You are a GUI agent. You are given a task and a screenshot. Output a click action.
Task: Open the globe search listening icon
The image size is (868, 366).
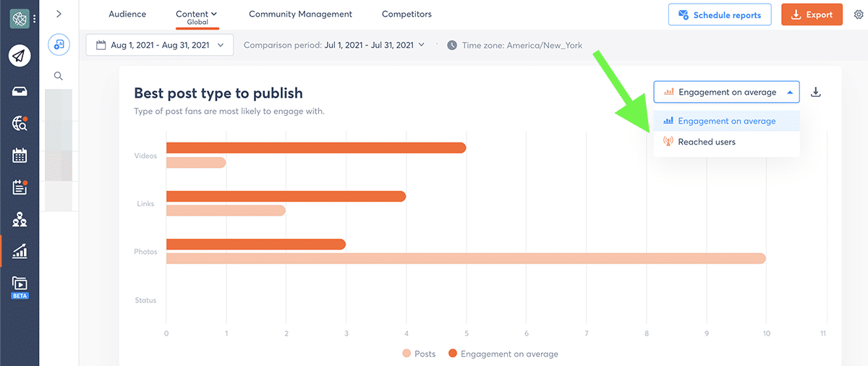tap(20, 123)
